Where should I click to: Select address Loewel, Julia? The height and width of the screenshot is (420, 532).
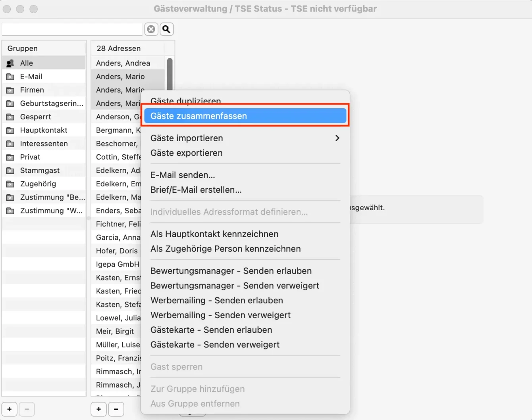pyautogui.click(x=116, y=318)
